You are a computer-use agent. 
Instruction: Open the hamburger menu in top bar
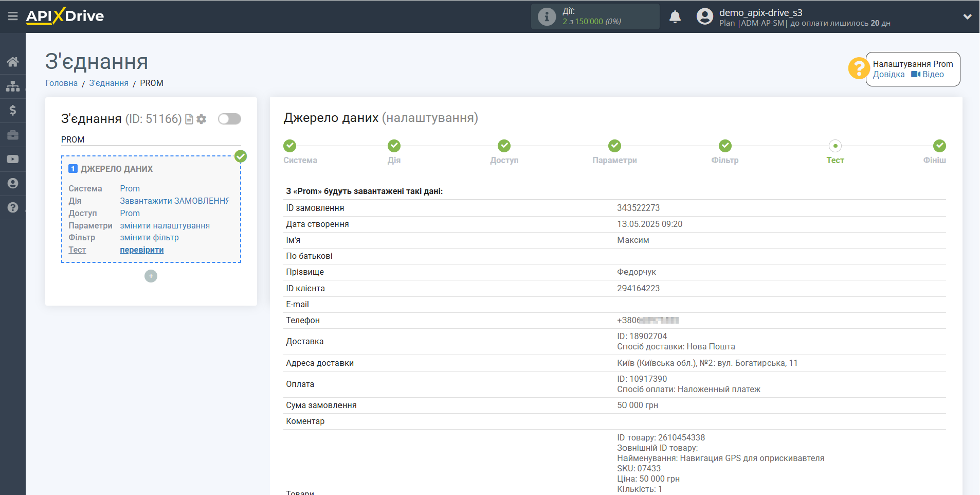tap(13, 16)
